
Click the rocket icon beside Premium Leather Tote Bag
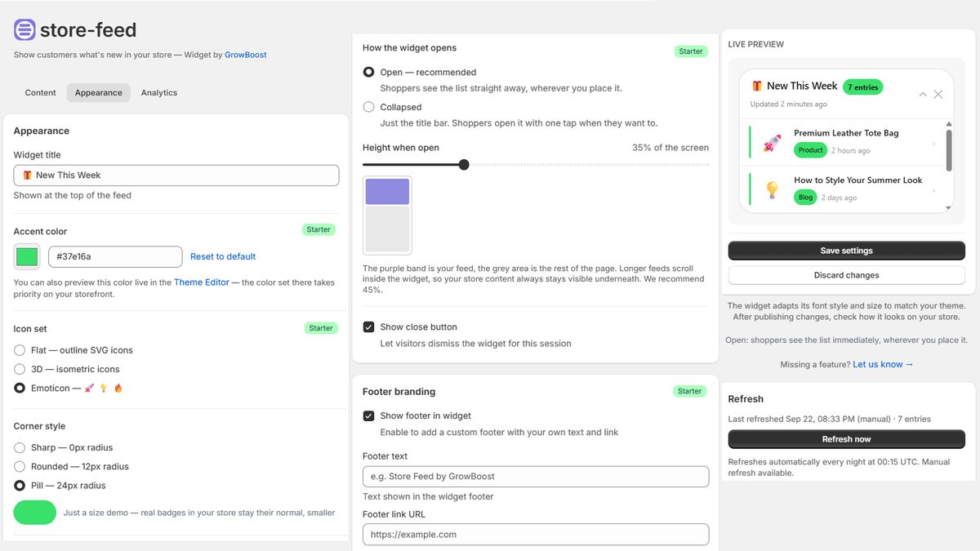[x=772, y=144]
